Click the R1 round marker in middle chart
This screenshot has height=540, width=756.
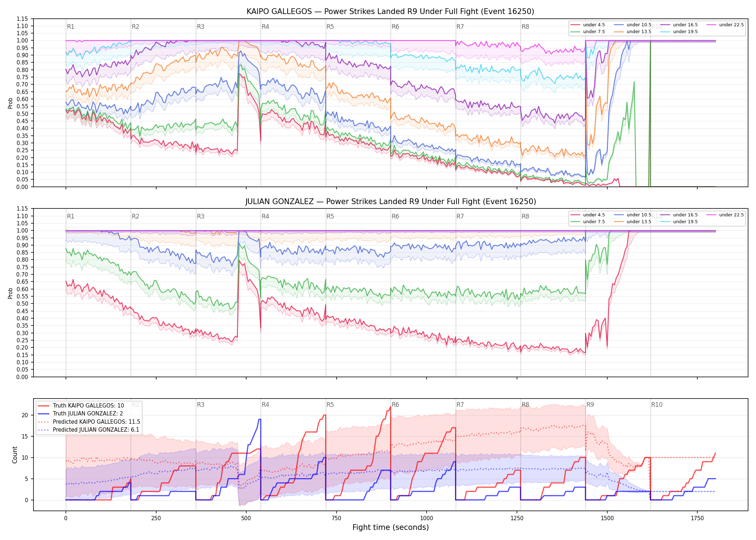pyautogui.click(x=71, y=216)
